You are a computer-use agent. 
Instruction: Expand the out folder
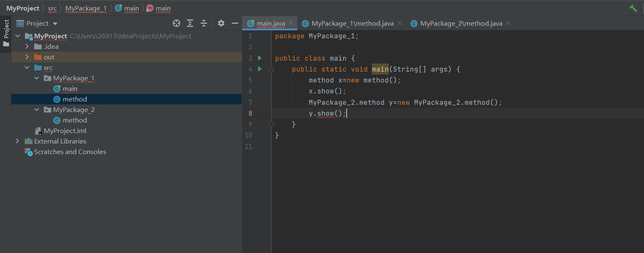(x=27, y=57)
